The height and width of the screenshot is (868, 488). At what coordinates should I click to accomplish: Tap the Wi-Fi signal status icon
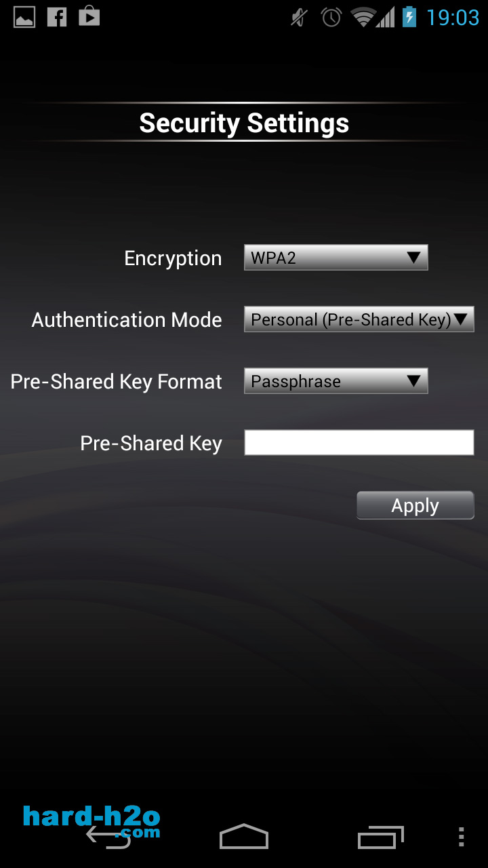coord(364,17)
